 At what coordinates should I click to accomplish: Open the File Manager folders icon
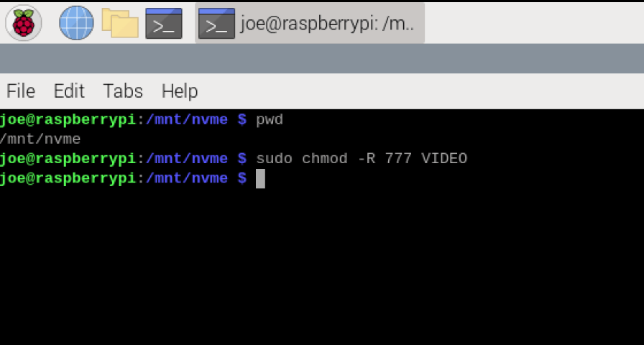click(120, 22)
